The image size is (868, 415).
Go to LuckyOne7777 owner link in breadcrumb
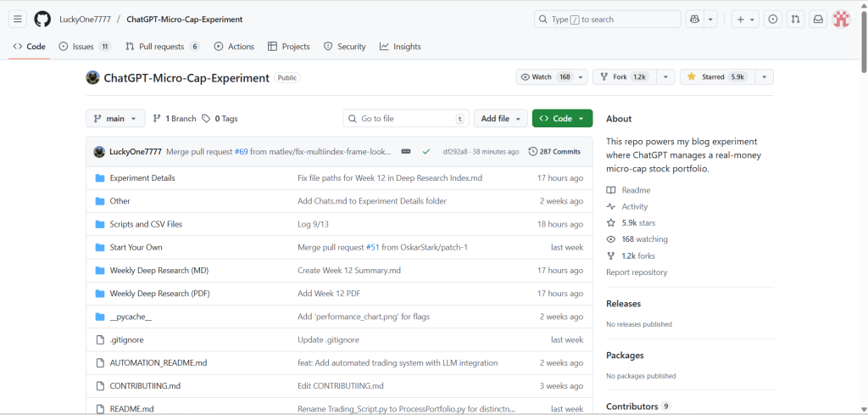86,20
